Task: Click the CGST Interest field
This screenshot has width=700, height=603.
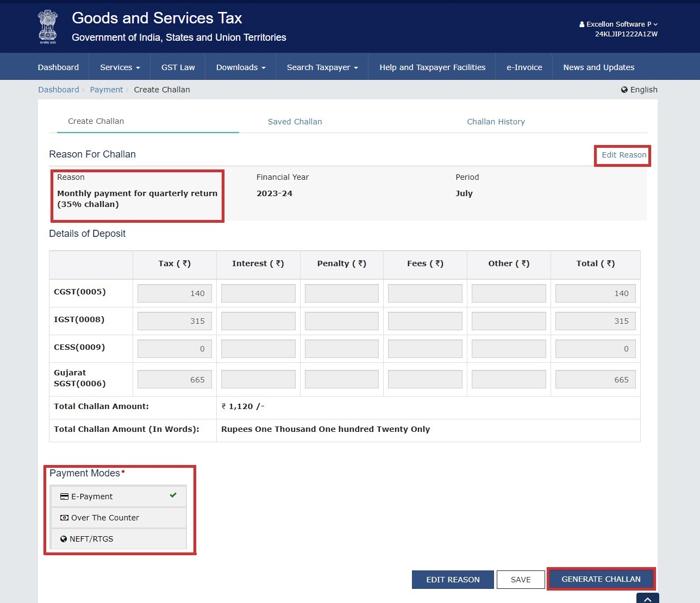Action: 258,293
